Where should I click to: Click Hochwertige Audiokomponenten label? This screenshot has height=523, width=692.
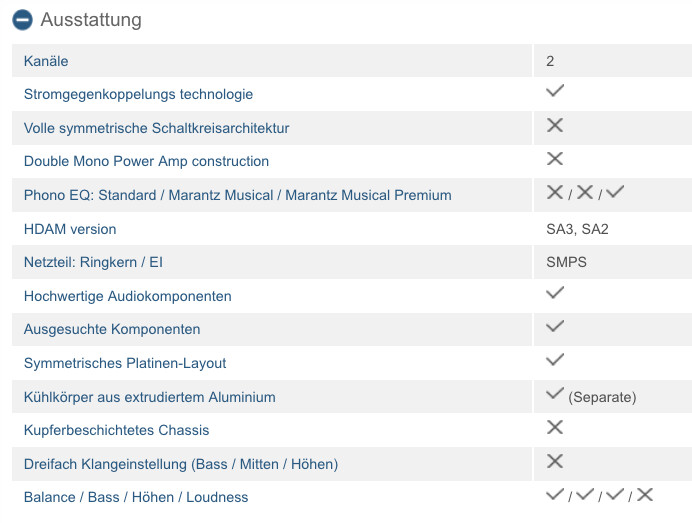(x=128, y=296)
